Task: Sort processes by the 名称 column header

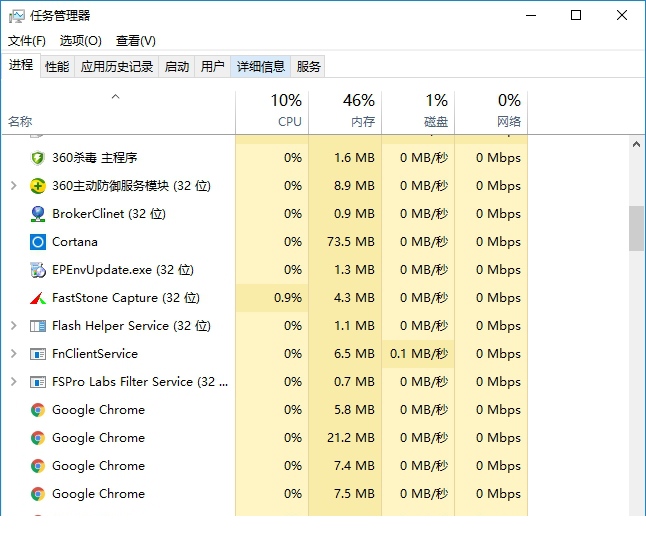Action: pyautogui.click(x=118, y=112)
